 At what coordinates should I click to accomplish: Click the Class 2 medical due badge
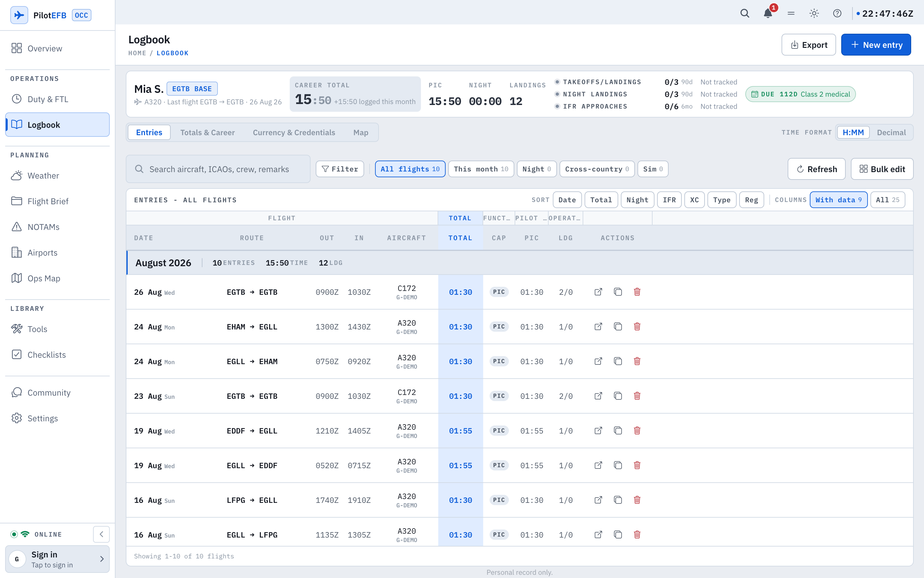tap(800, 94)
